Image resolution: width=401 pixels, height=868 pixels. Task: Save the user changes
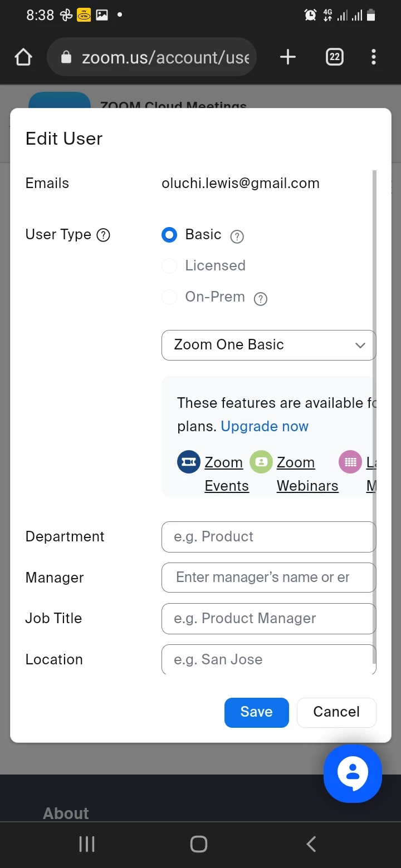(256, 712)
